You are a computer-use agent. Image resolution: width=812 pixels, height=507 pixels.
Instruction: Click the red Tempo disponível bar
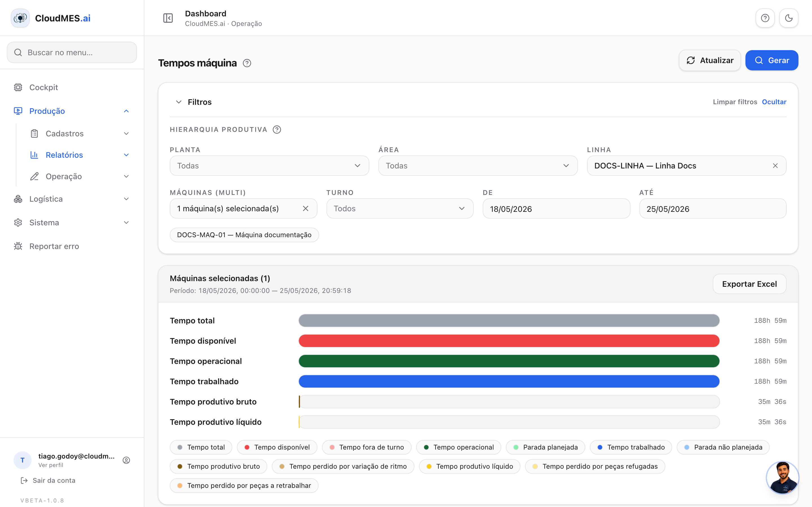(x=509, y=341)
